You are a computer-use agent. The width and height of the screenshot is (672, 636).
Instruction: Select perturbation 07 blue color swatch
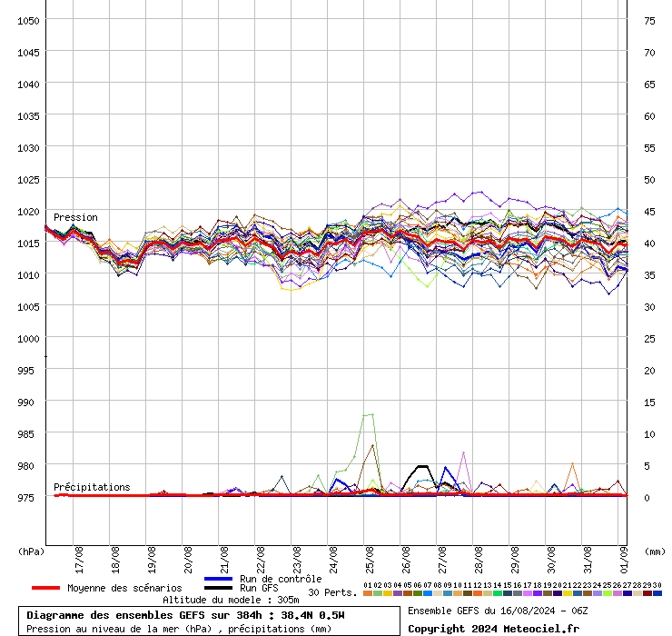click(428, 592)
